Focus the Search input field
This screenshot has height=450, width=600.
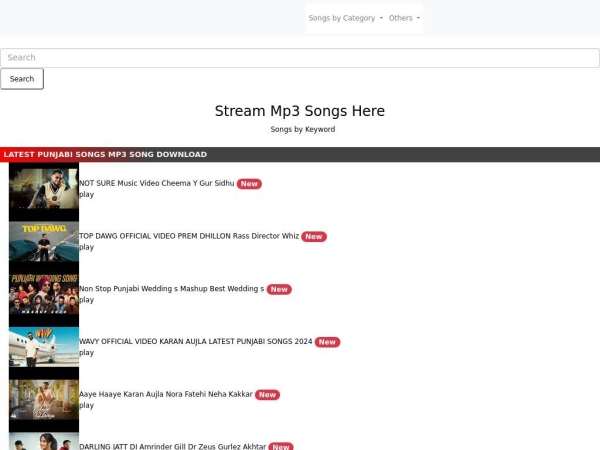(x=300, y=58)
